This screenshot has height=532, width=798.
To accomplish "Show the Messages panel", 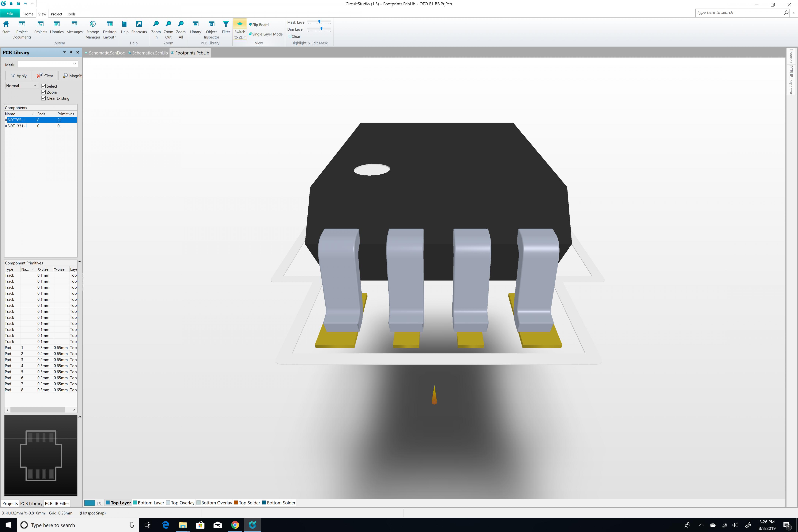I will click(x=74, y=27).
